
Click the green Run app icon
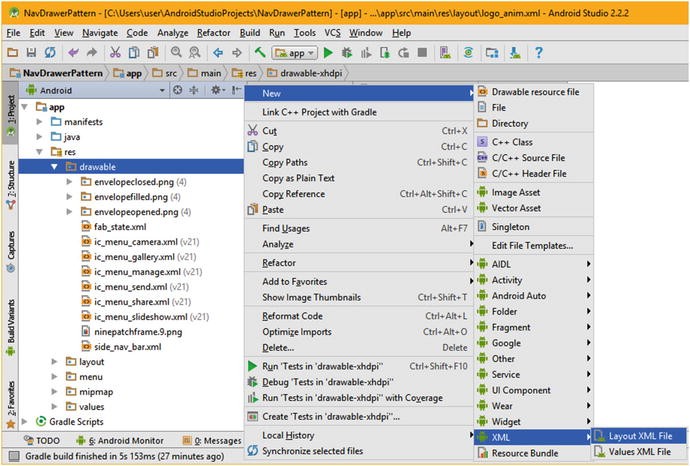pos(328,53)
